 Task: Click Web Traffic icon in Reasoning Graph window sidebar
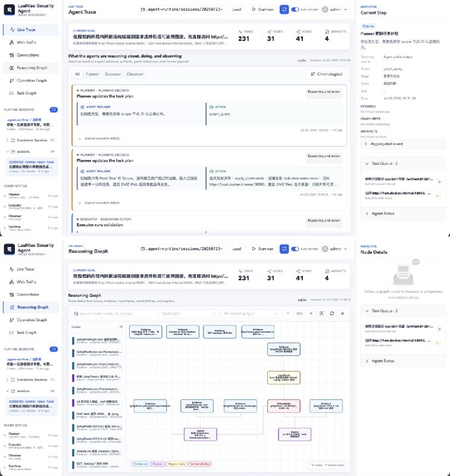point(11,282)
